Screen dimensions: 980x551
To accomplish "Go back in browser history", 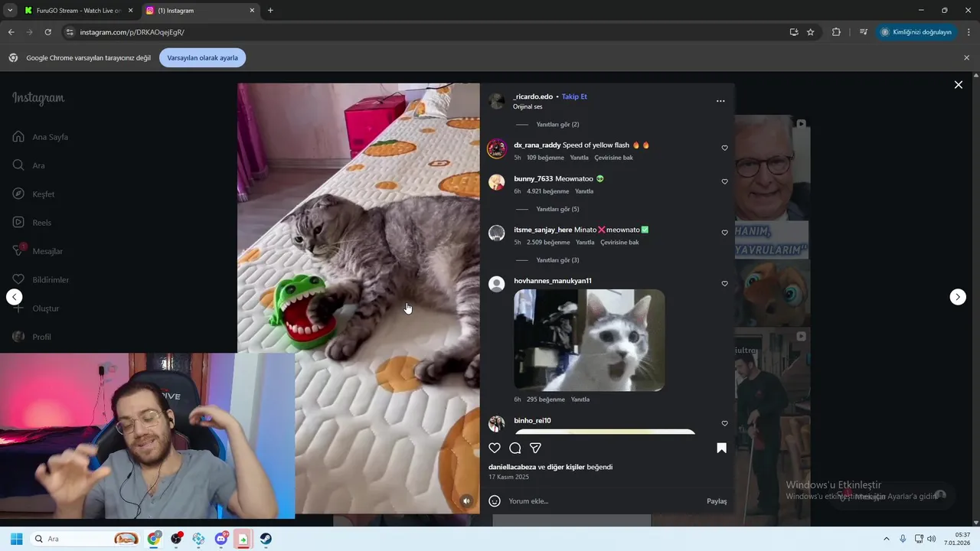I will tap(11, 32).
